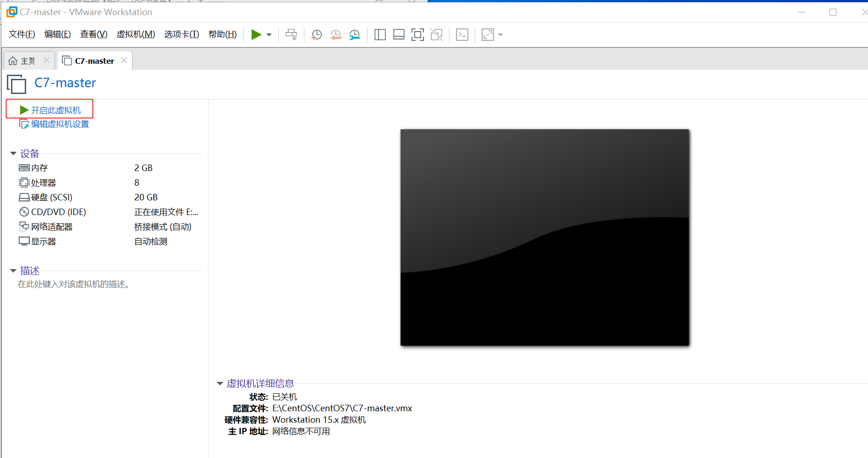868x458 pixels.
Task: Select the 内存 memory device row
Action: coord(109,168)
